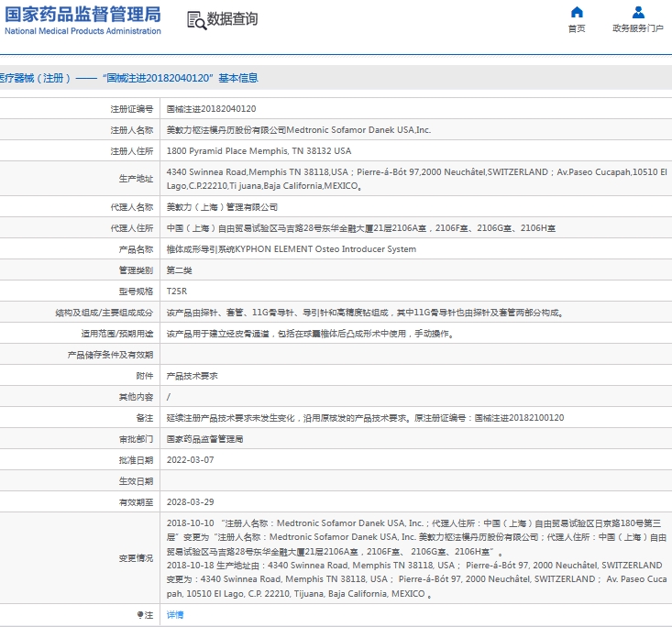Screen dimensions: 672x627
Task: Click the 注册人住所 row label
Action: click(132, 151)
